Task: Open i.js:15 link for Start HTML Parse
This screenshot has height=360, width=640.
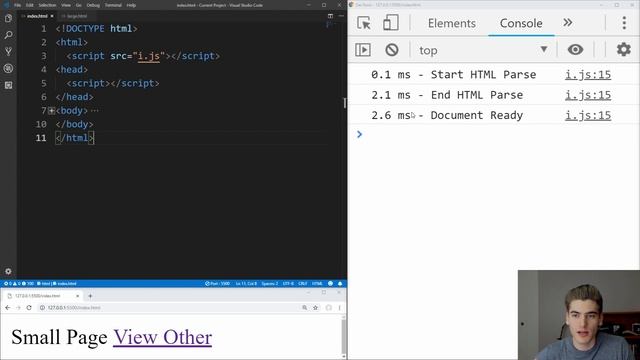Action: tap(588, 75)
